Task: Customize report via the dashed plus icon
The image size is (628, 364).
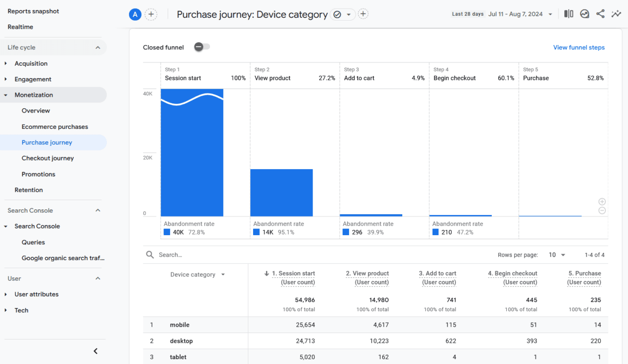Action: click(363, 14)
